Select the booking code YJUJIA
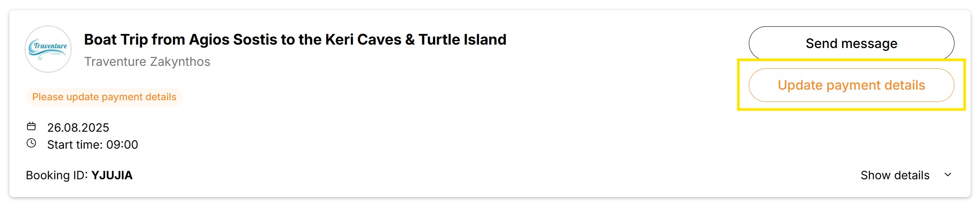Viewport: 980px width, 206px height. click(x=112, y=175)
